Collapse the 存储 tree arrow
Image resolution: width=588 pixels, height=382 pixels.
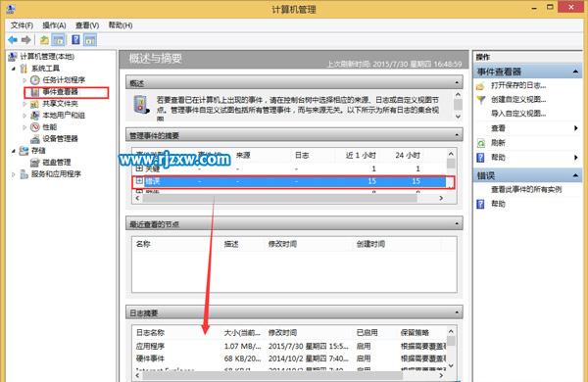[14, 151]
